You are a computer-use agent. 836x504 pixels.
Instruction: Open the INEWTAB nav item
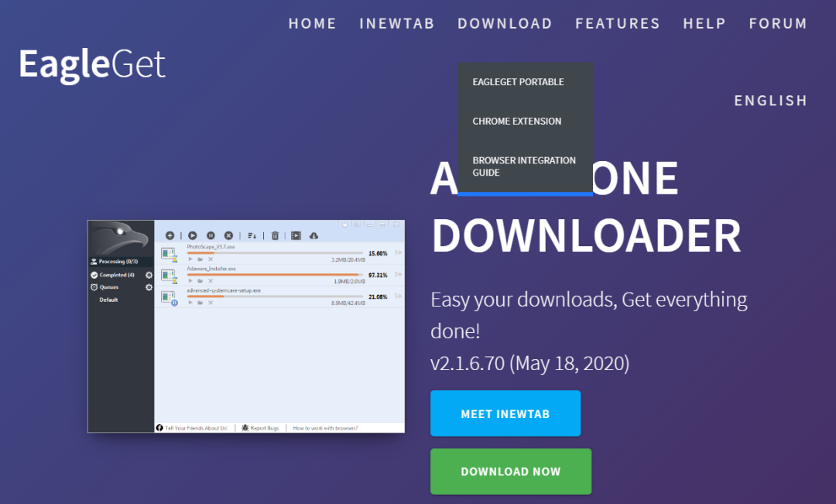pyautogui.click(x=396, y=23)
